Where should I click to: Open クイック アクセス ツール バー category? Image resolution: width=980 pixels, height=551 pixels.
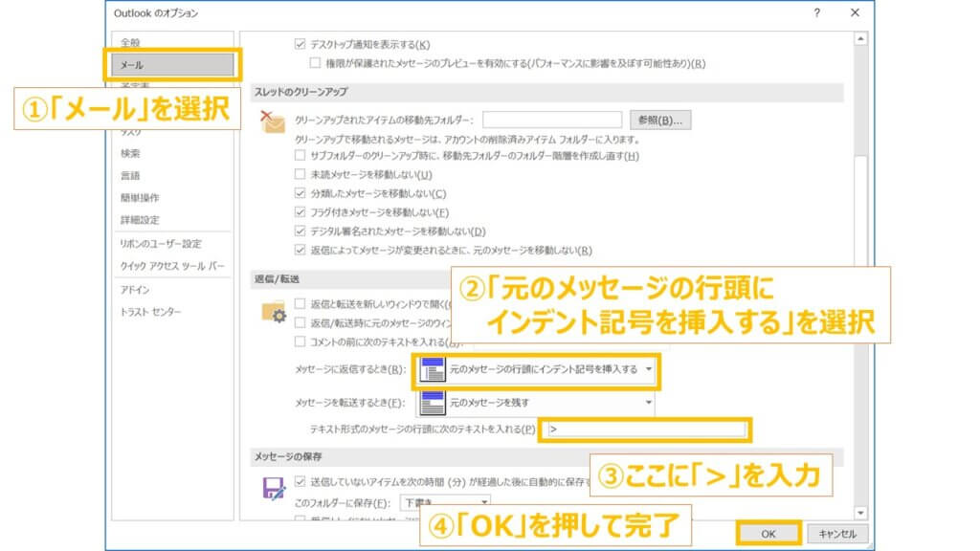[172, 266]
